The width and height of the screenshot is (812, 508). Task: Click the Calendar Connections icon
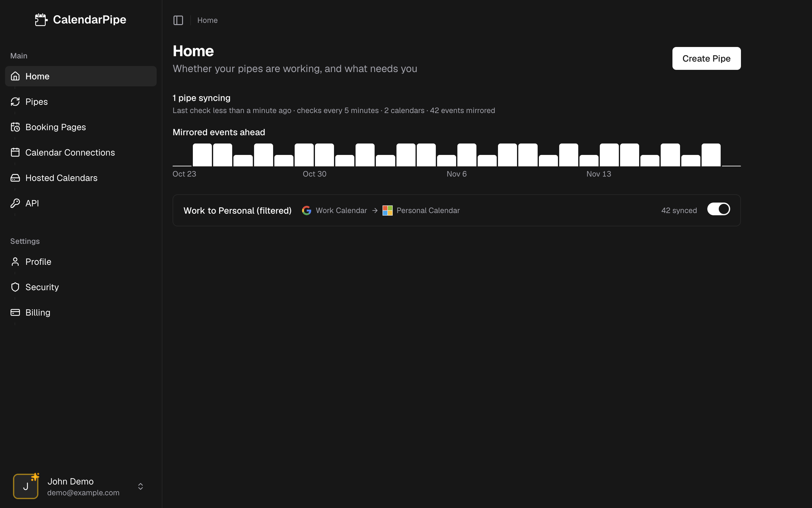pyautogui.click(x=15, y=152)
